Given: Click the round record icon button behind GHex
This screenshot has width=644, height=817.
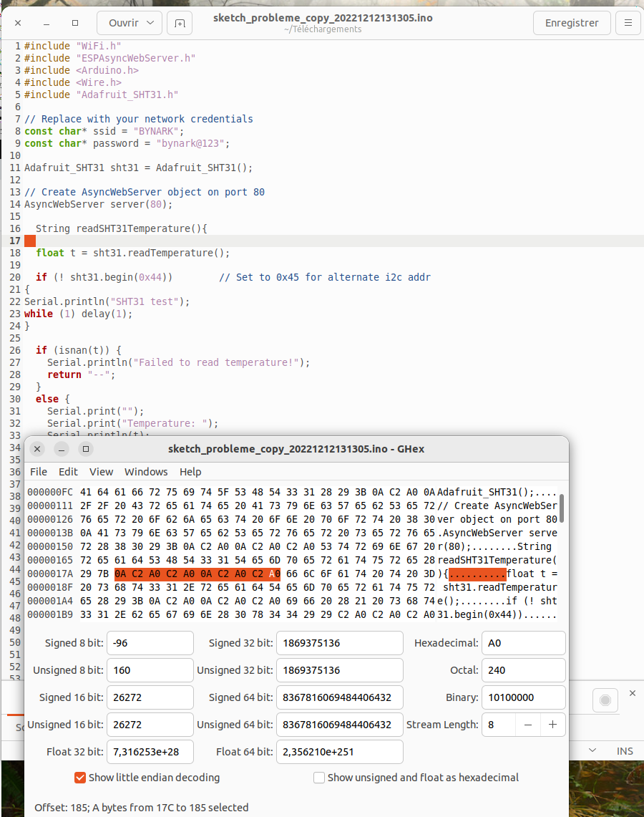Looking at the screenshot, I should pyautogui.click(x=605, y=700).
